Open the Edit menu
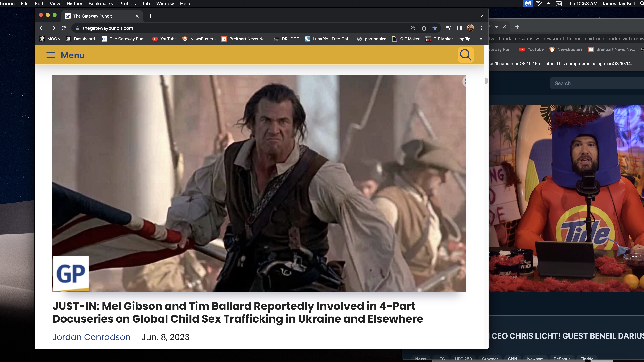644x362 pixels. point(39,4)
